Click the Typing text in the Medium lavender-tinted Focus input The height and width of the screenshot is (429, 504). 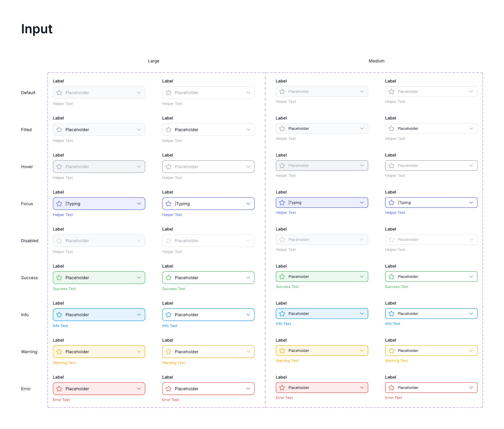(295, 203)
